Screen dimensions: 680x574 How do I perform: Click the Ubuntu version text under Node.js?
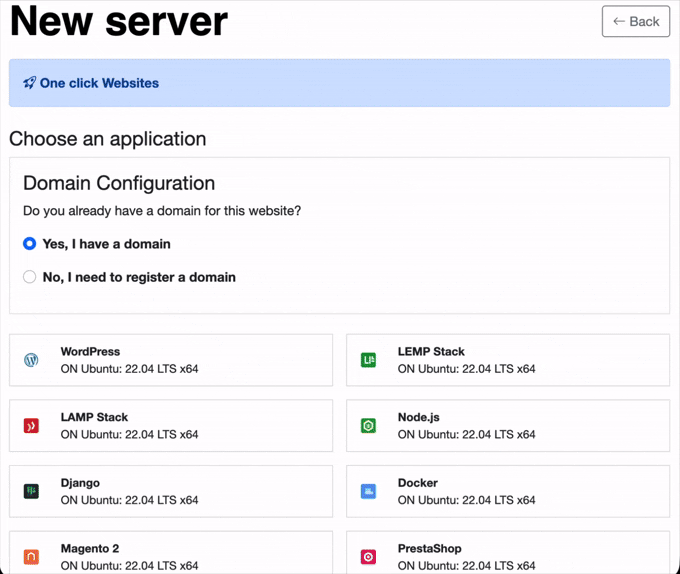click(x=467, y=434)
